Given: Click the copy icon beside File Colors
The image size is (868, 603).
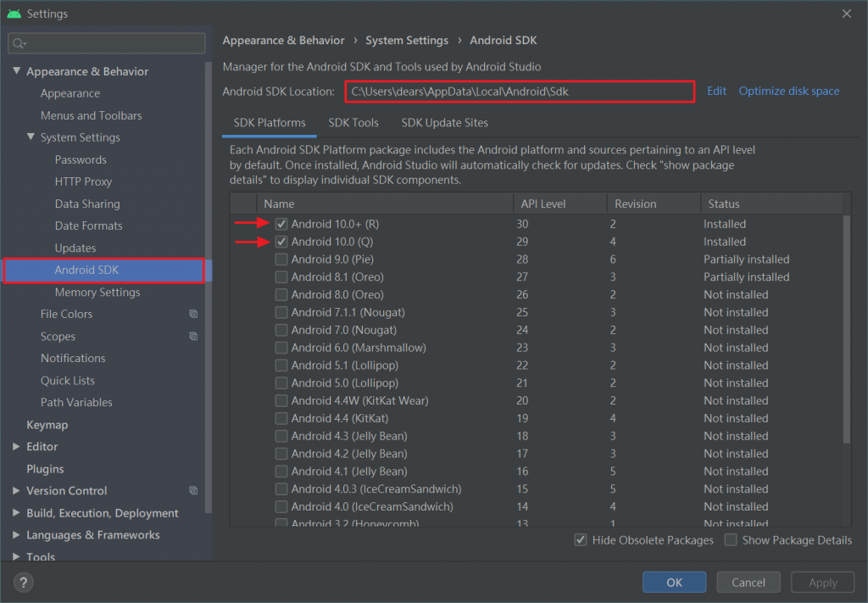Looking at the screenshot, I should [x=193, y=314].
